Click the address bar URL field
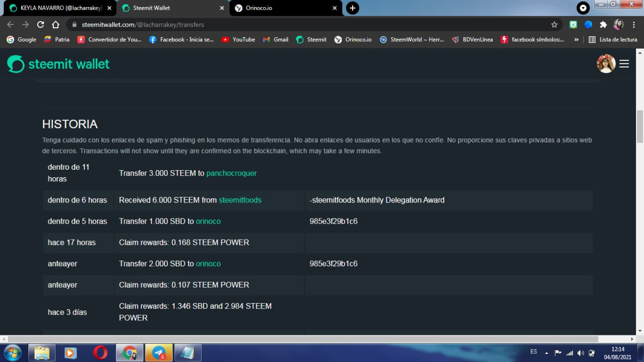644x362 pixels. coord(307,25)
